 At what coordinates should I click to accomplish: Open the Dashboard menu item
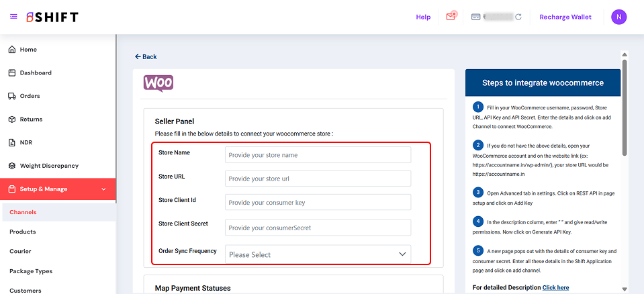(x=35, y=72)
